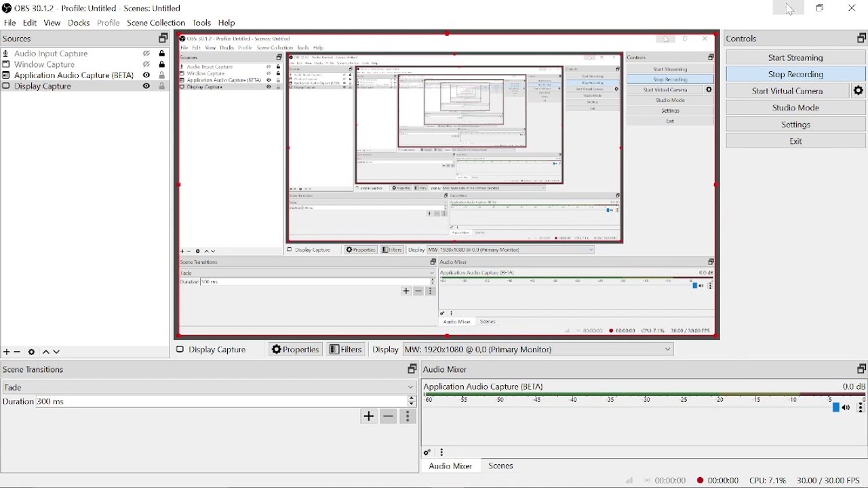Unlock the Window Capture source
Screen dimensions: 868x488
click(162, 64)
